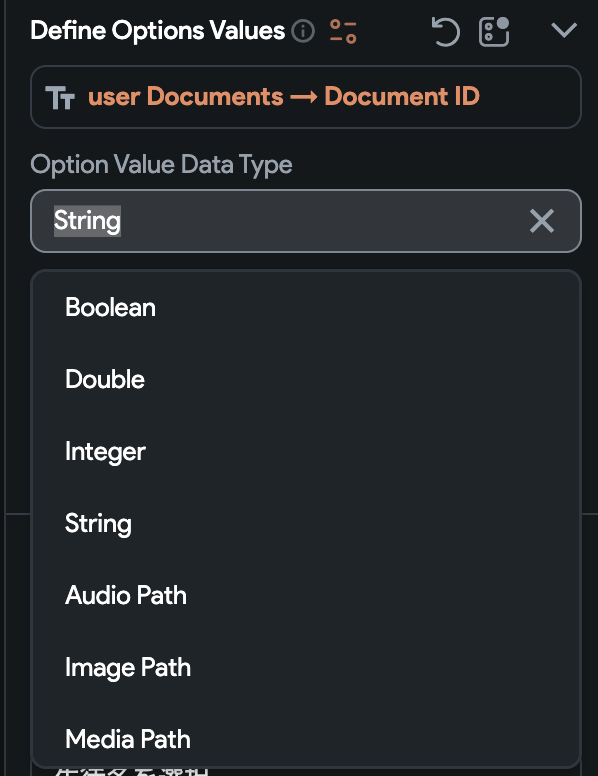Choose Boolean from the data type list
Screen dimensions: 598x776
click(x=305, y=307)
